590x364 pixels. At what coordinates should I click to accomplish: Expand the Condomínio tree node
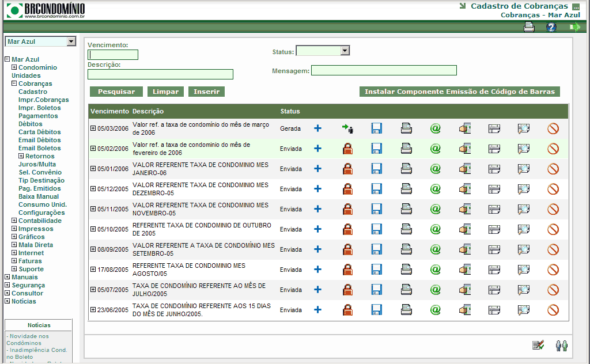(14, 67)
